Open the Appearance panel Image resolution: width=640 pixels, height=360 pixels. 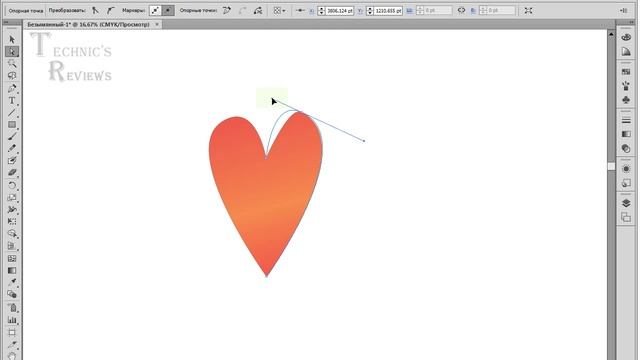tap(626, 169)
